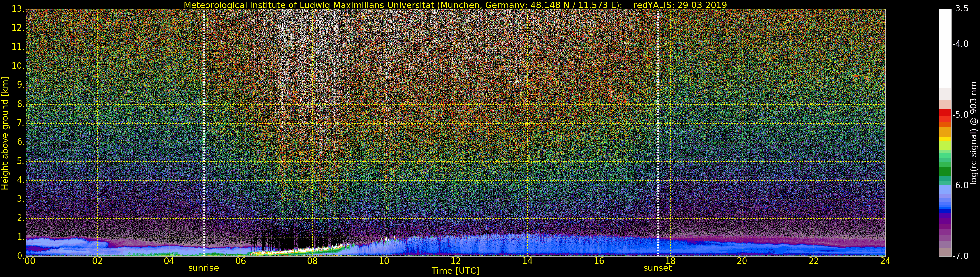Image resolution: width=980 pixels, height=277 pixels.
Task: Click the y-axis tick label '0.'
Action: point(21,256)
